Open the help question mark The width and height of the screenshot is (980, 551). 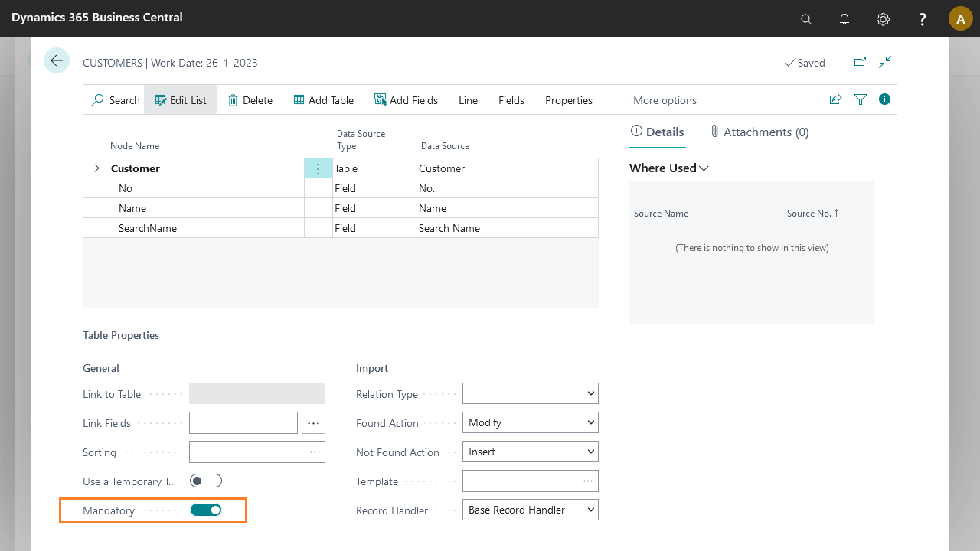[923, 19]
